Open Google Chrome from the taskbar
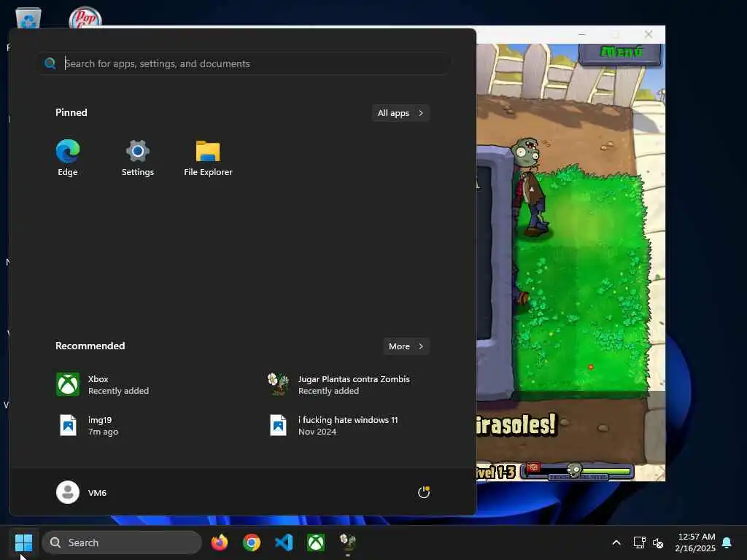The image size is (747, 560). tap(252, 542)
